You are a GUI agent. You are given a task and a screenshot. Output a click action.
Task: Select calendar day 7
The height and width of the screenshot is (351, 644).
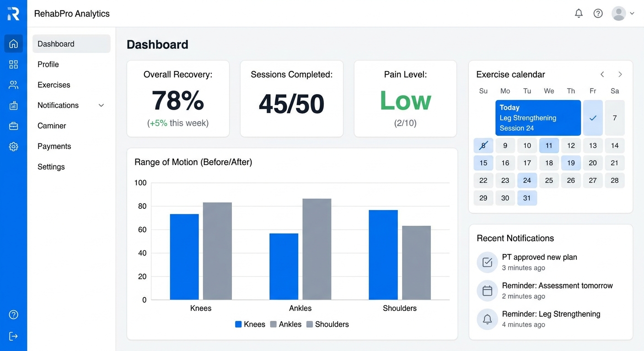[615, 118]
